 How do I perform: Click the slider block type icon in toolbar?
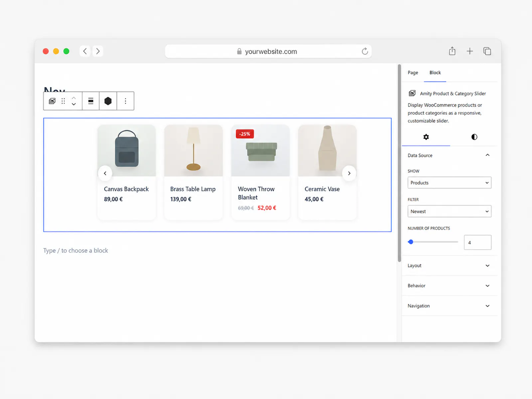coord(52,101)
